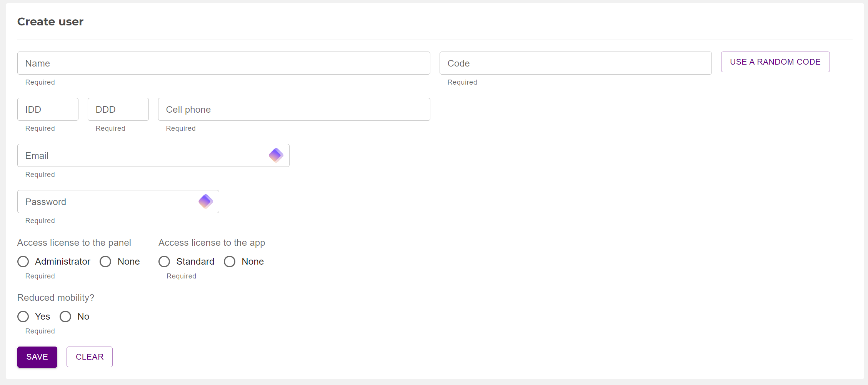Screen dimensions: 868x385
Task: Select None for panel access license
Action: pyautogui.click(x=105, y=262)
